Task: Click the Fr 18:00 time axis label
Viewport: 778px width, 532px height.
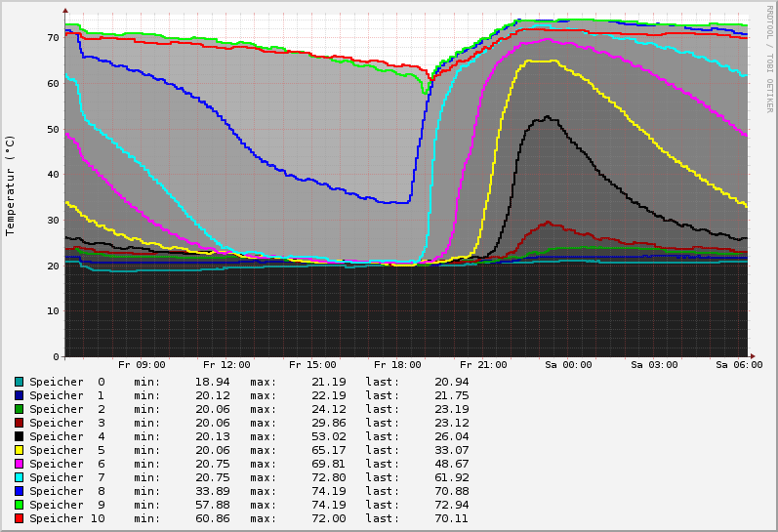Action: (397, 365)
